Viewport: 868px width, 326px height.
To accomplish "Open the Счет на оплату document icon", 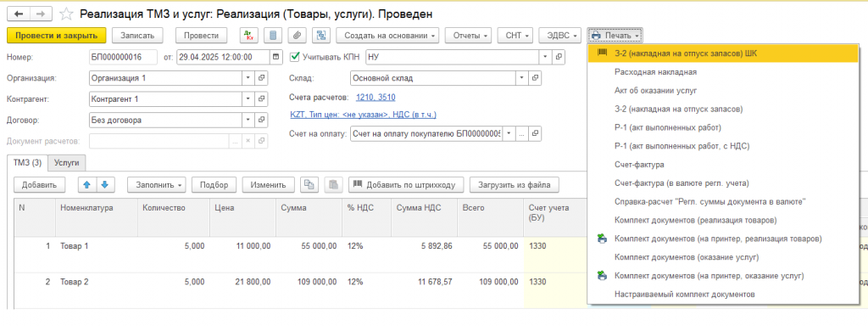I will 535,133.
